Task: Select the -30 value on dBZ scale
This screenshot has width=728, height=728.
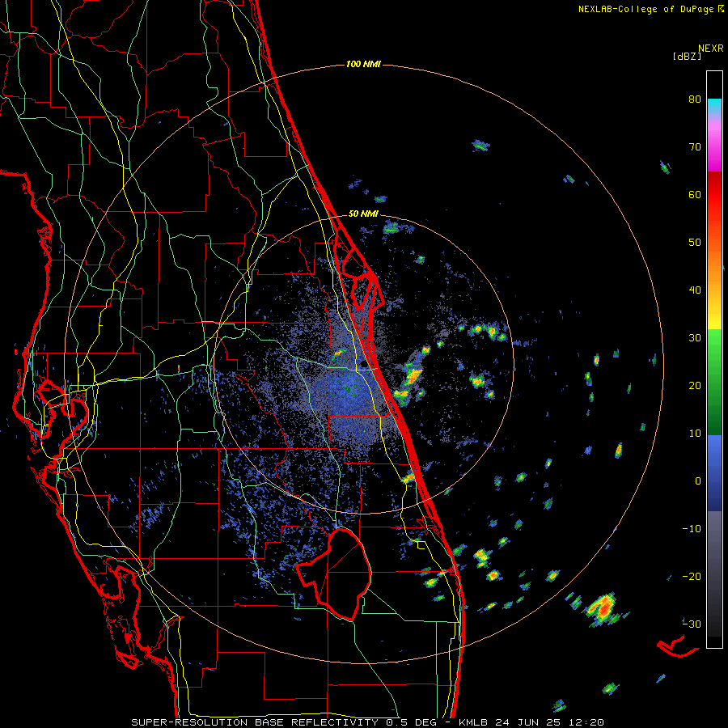Action: (692, 624)
